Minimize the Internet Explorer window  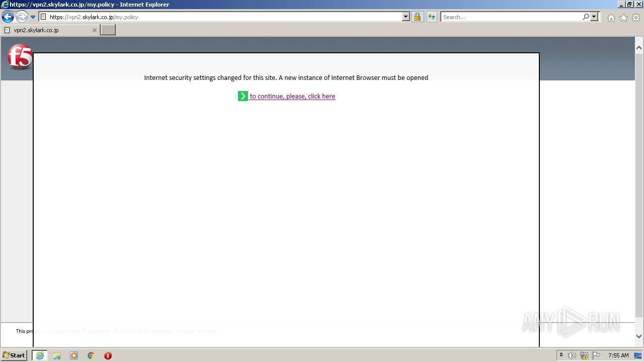621,5
